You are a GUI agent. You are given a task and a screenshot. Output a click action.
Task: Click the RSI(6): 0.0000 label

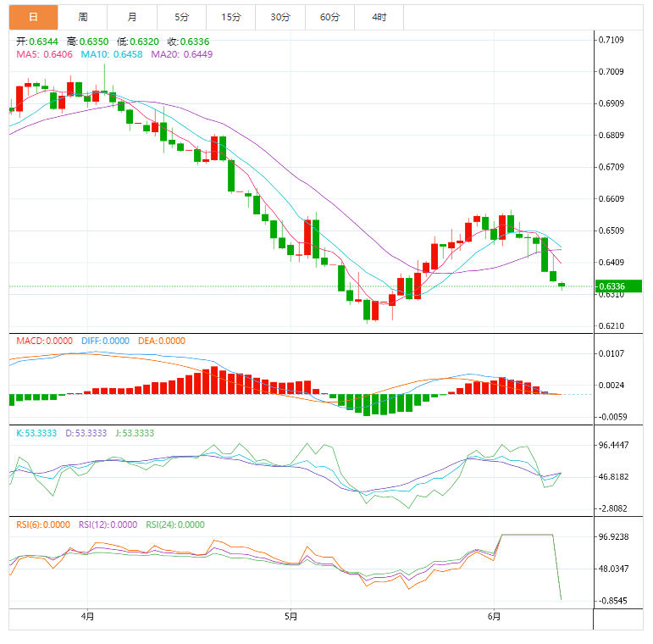43,525
